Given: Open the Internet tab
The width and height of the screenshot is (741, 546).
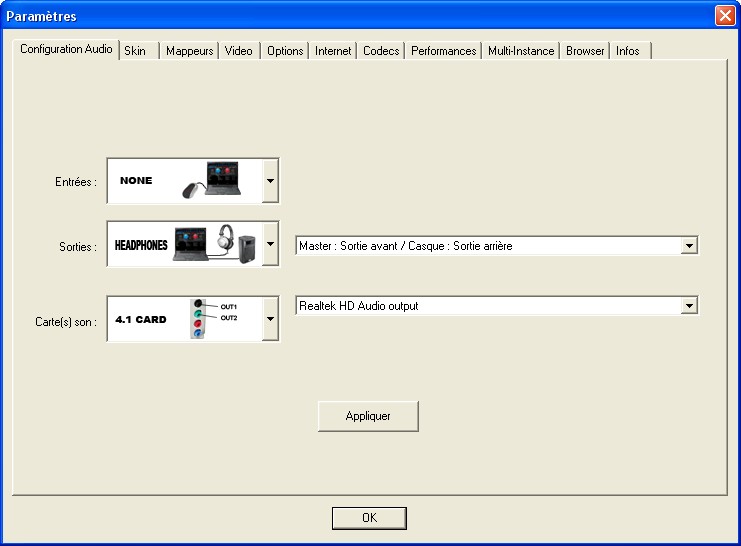Looking at the screenshot, I should point(333,51).
